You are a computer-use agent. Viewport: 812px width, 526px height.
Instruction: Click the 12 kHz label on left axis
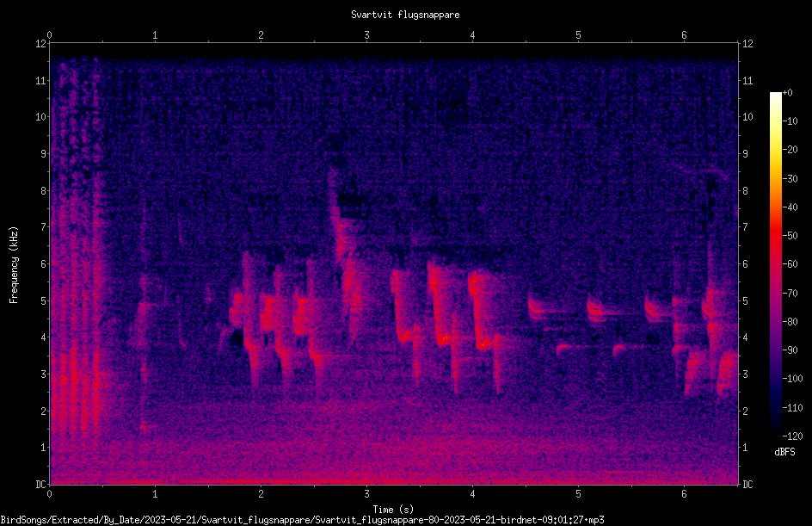coord(41,44)
